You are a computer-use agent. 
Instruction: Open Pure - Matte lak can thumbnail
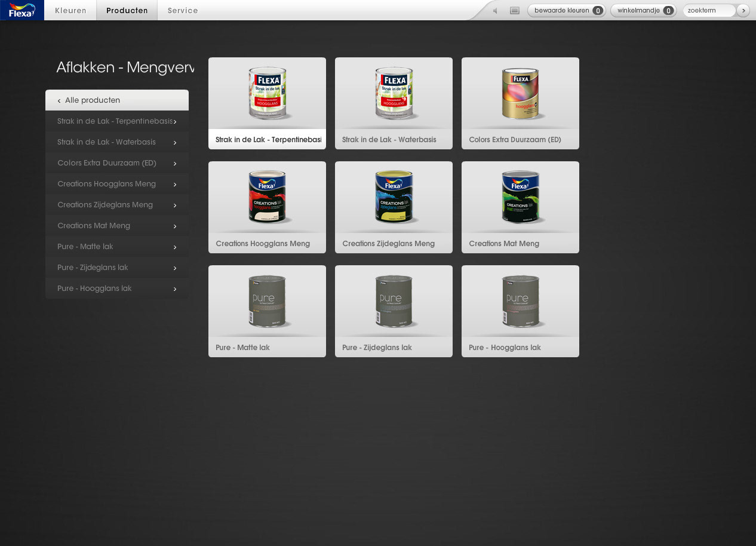(268, 302)
